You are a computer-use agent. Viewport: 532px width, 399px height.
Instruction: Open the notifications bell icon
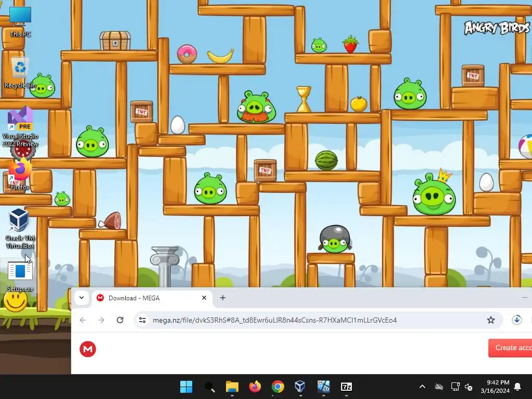tap(518, 387)
